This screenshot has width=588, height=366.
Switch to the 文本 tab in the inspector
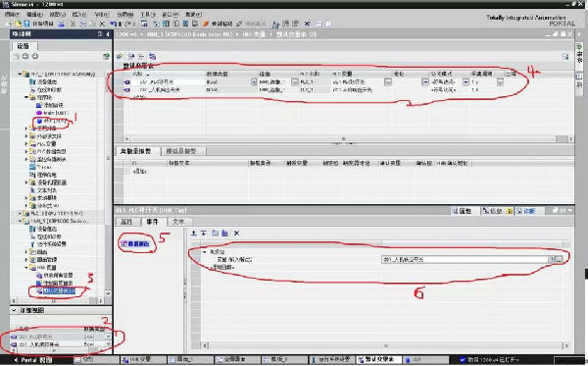click(179, 222)
